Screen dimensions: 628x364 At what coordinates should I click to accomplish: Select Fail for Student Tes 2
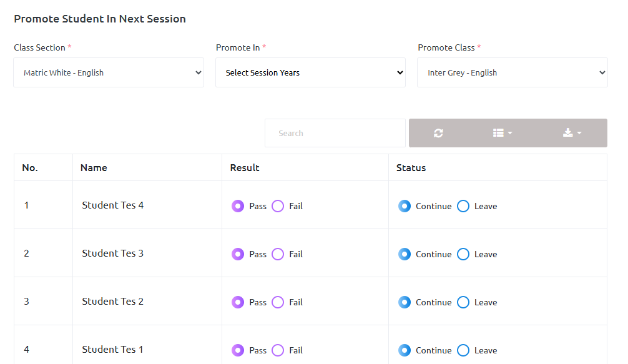point(278,302)
